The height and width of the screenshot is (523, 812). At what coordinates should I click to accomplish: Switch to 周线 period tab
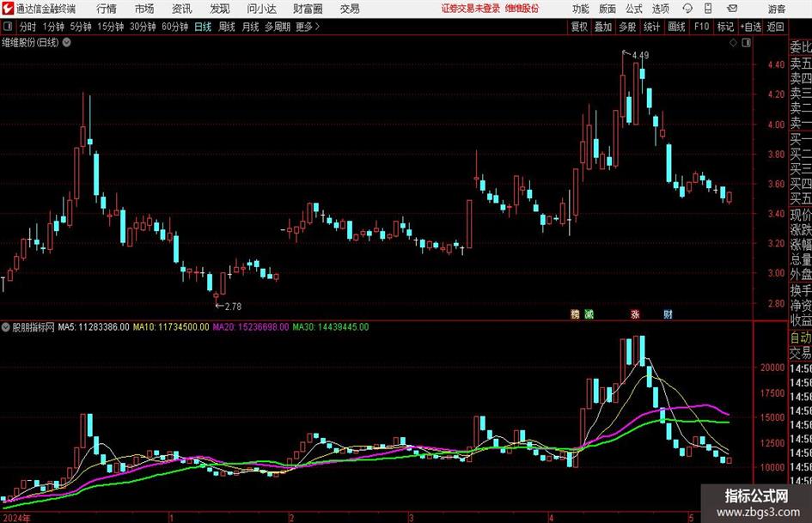click(227, 27)
